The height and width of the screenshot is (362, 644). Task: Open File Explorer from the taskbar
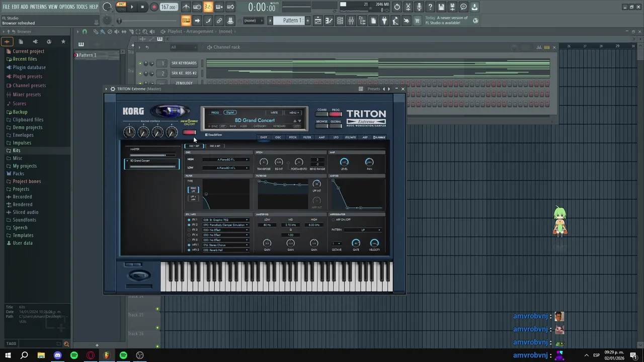(x=41, y=355)
